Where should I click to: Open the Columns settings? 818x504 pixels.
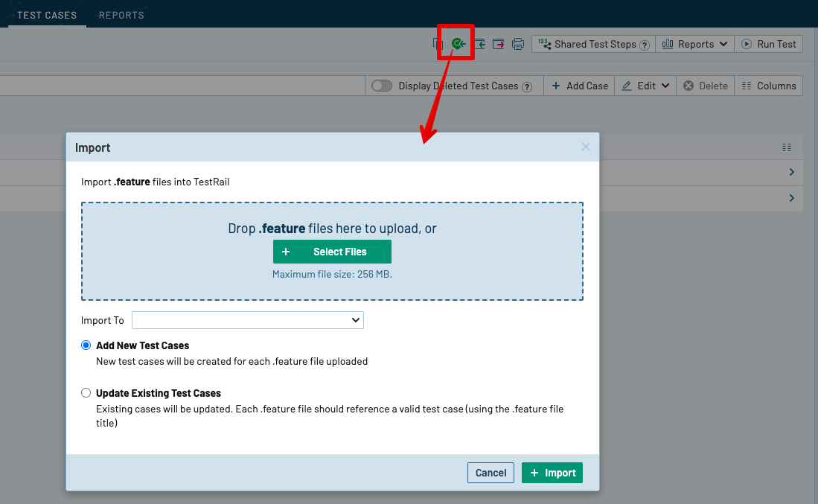(x=768, y=86)
